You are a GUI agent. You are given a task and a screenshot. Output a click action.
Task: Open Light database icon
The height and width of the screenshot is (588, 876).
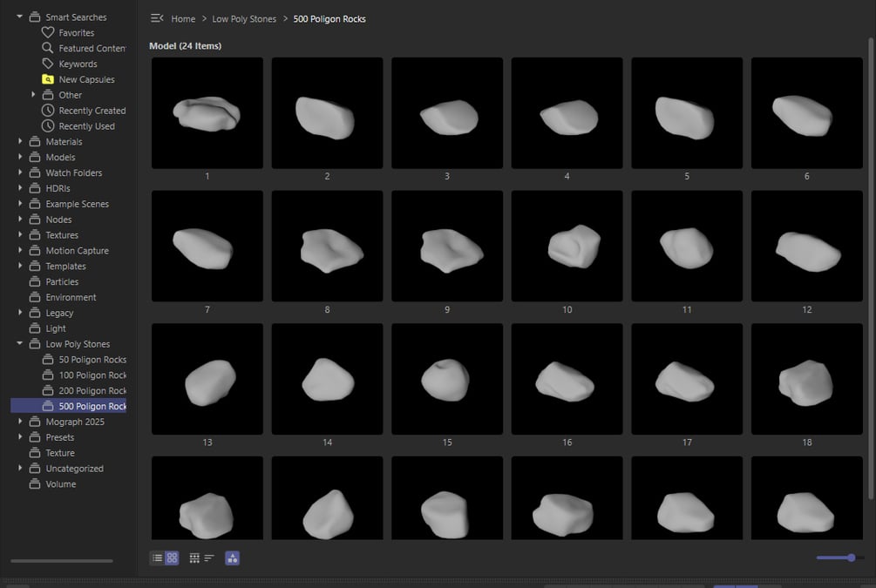click(35, 329)
